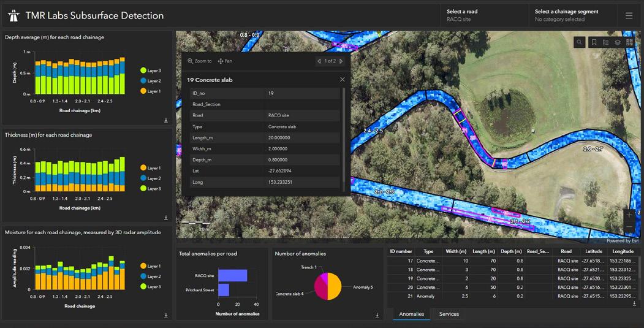Click the Pritchard Street bar in chart
This screenshot has height=328, width=644.
tap(224, 290)
